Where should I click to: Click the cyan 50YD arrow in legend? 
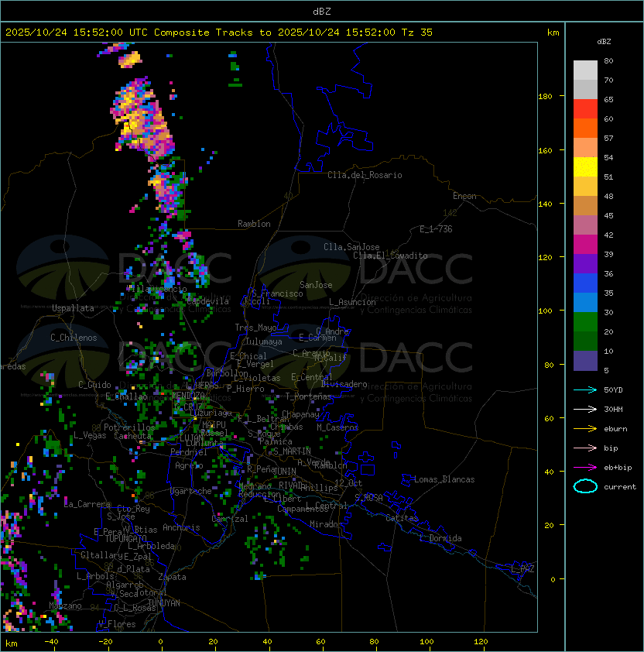click(585, 390)
